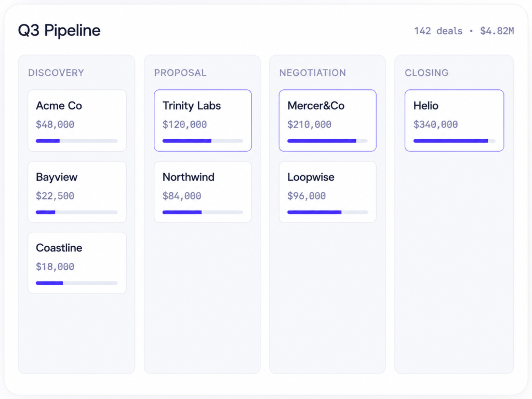Screen dimensions: 532x399
Task: Click the $340,000 amount
Action: (436, 125)
